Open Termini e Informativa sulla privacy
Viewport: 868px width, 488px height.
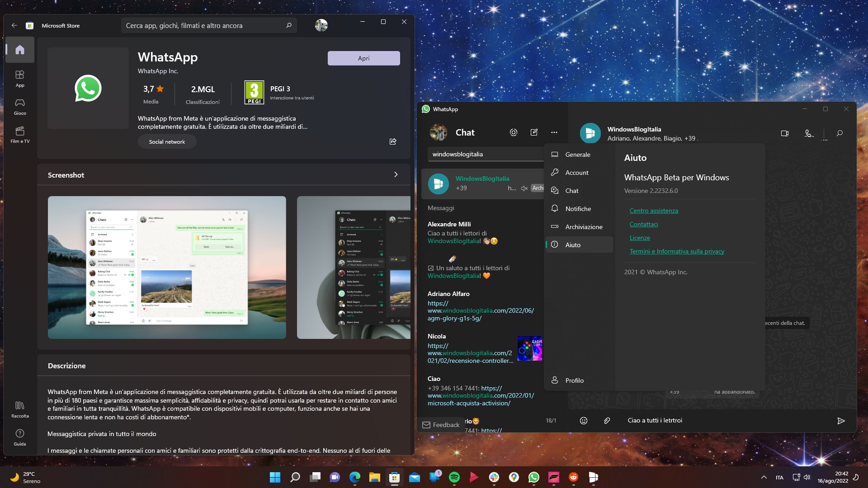[677, 251]
